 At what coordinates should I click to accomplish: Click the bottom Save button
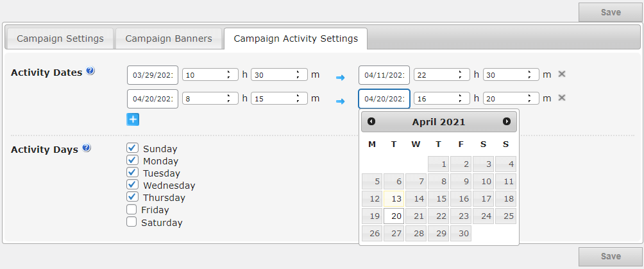(x=610, y=256)
